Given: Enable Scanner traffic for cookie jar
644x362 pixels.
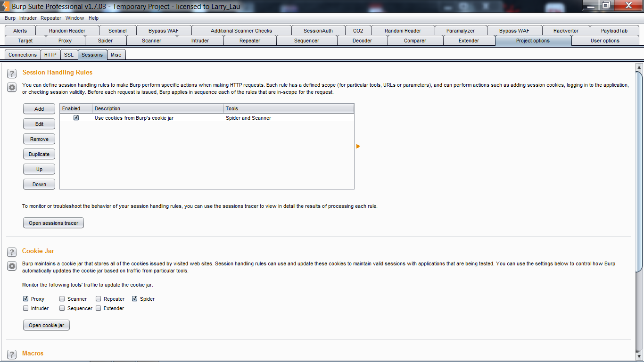Looking at the screenshot, I should point(62,299).
